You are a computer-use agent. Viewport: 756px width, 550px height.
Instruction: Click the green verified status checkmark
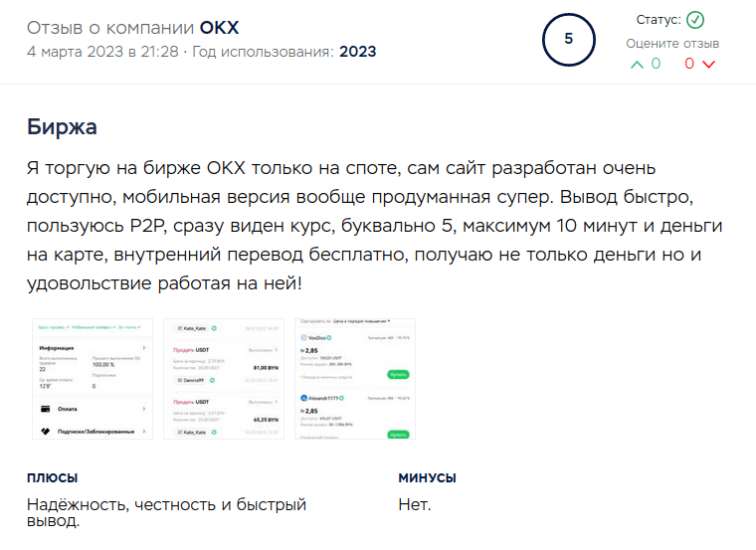click(695, 21)
